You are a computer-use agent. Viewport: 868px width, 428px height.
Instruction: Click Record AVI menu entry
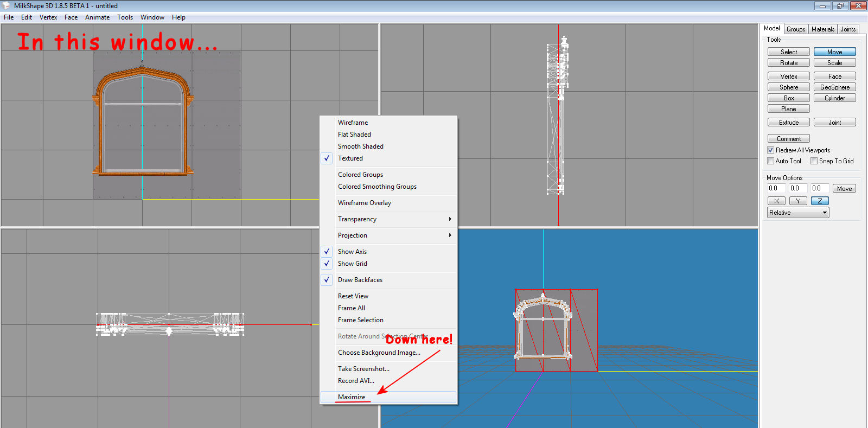388,381
